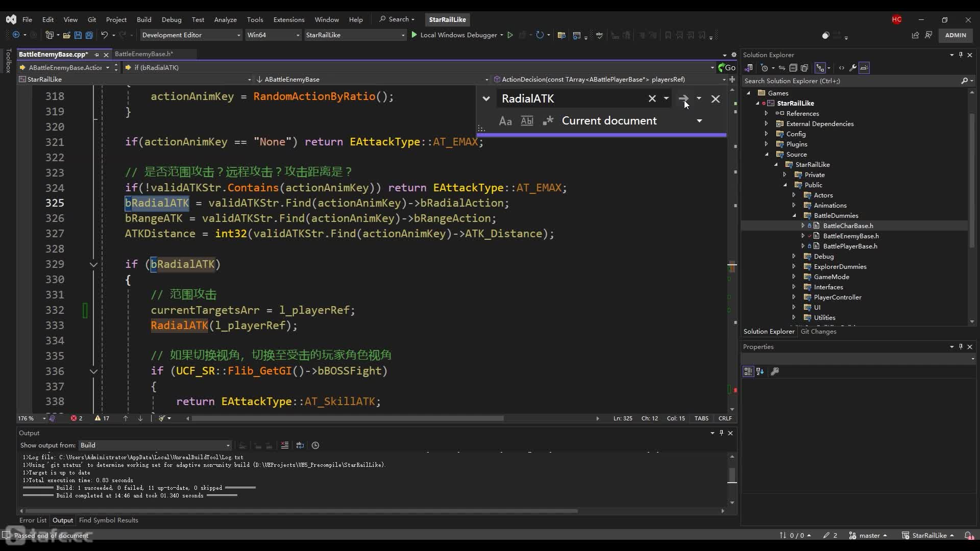Select BattleEnemyBase.h in Solution Explorer
Screen dimensions: 980x551
pyautogui.click(x=850, y=236)
